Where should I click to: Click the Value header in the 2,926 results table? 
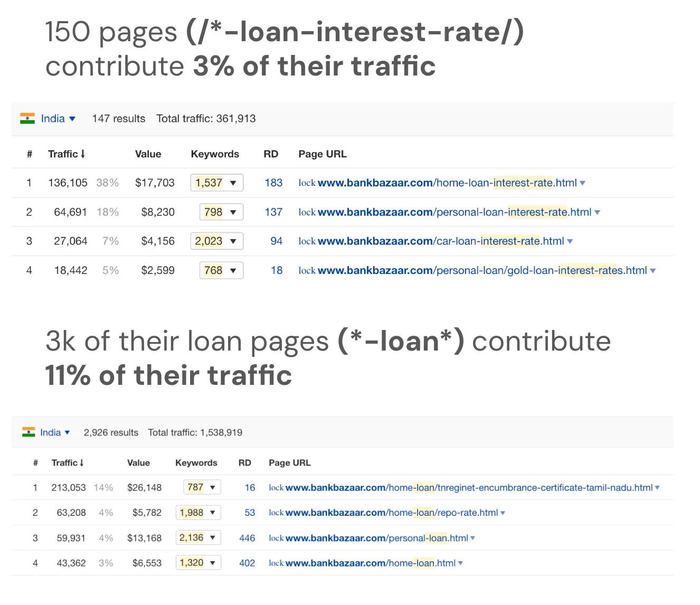pyautogui.click(x=138, y=463)
